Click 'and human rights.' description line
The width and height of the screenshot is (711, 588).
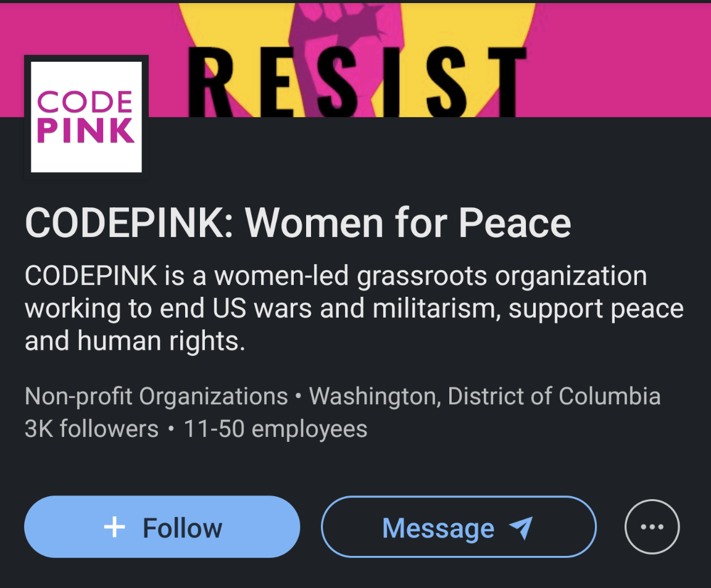pyautogui.click(x=135, y=341)
